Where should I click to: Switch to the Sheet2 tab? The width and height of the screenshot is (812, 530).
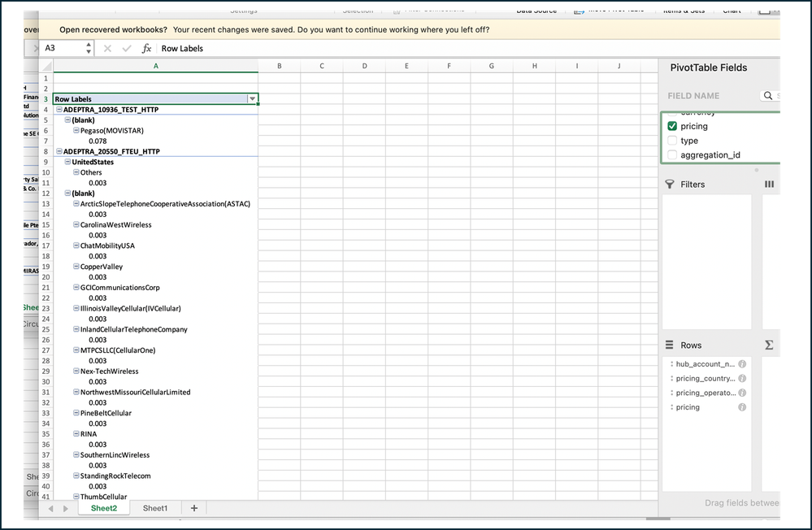[104, 508]
